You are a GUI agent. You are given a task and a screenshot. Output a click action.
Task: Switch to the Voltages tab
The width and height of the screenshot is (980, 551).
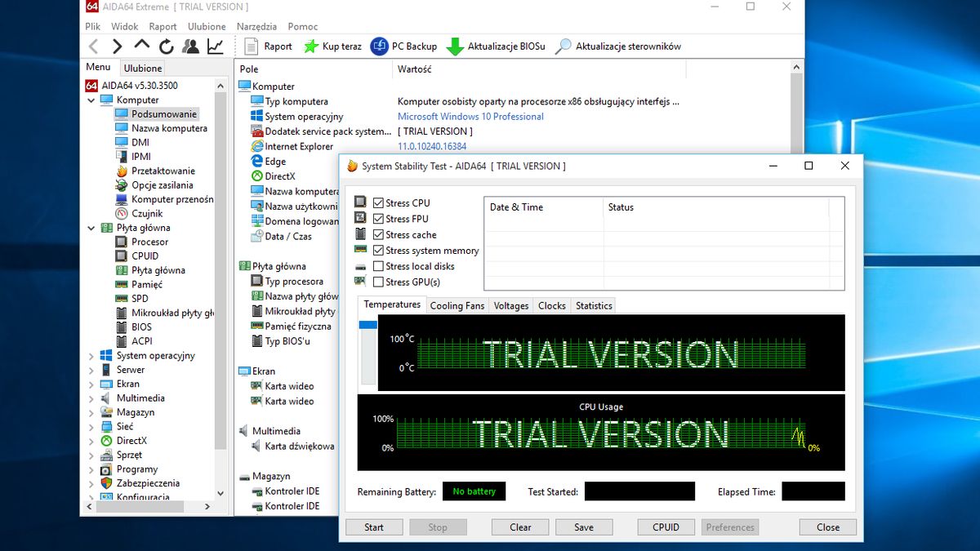click(511, 306)
